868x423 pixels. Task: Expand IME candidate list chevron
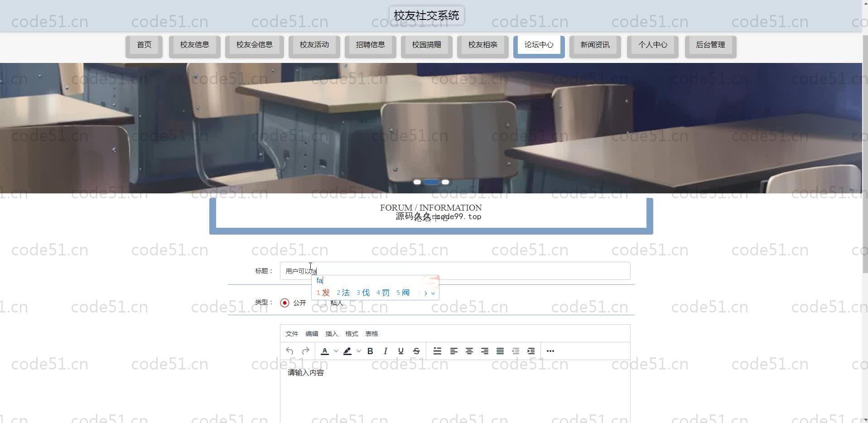click(433, 293)
